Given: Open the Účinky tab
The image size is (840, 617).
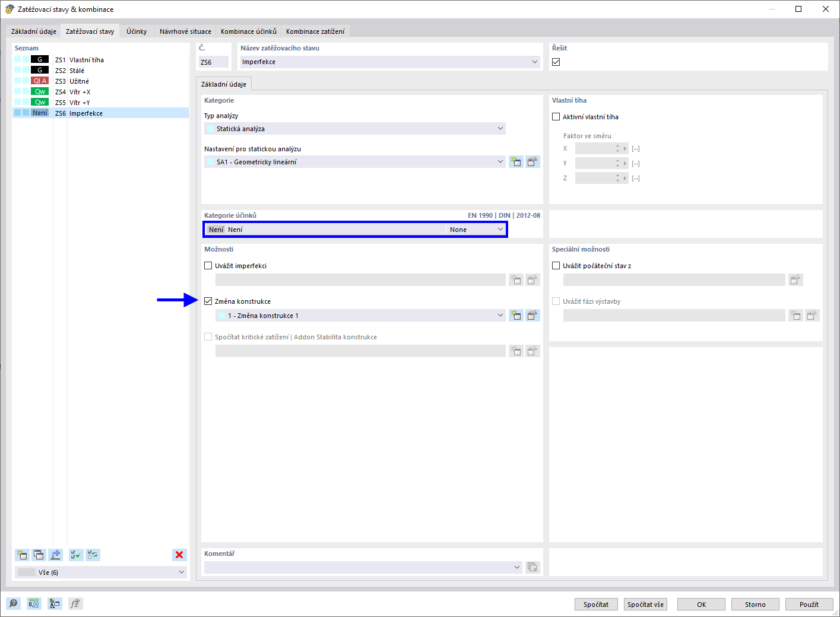Looking at the screenshot, I should pos(137,31).
